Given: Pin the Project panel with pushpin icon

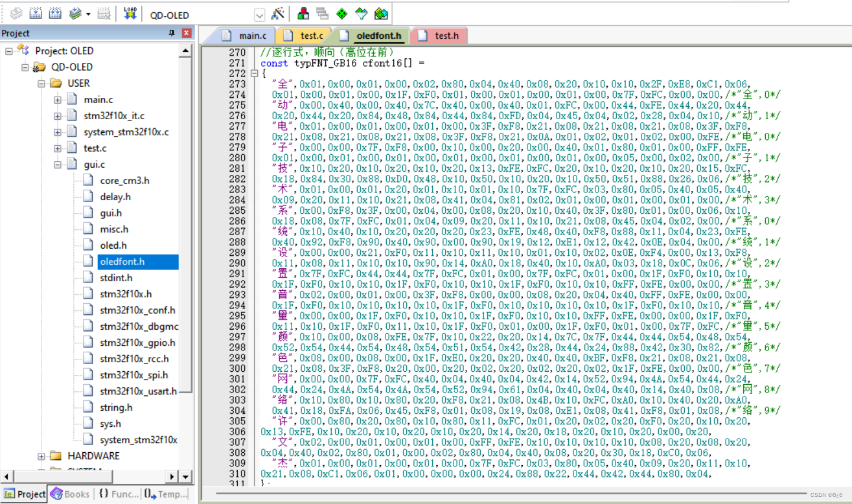Looking at the screenshot, I should pos(172,33).
